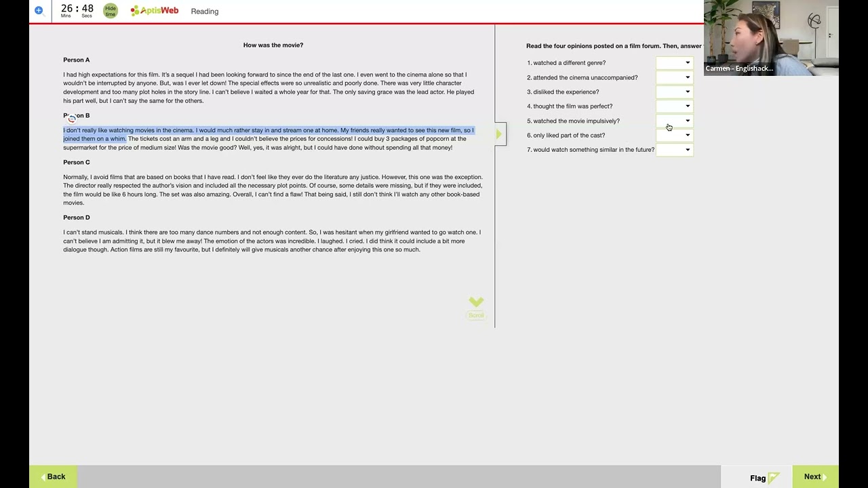Click the 'Reading' section label
Image resolution: width=868 pixels, height=488 pixels.
205,12
